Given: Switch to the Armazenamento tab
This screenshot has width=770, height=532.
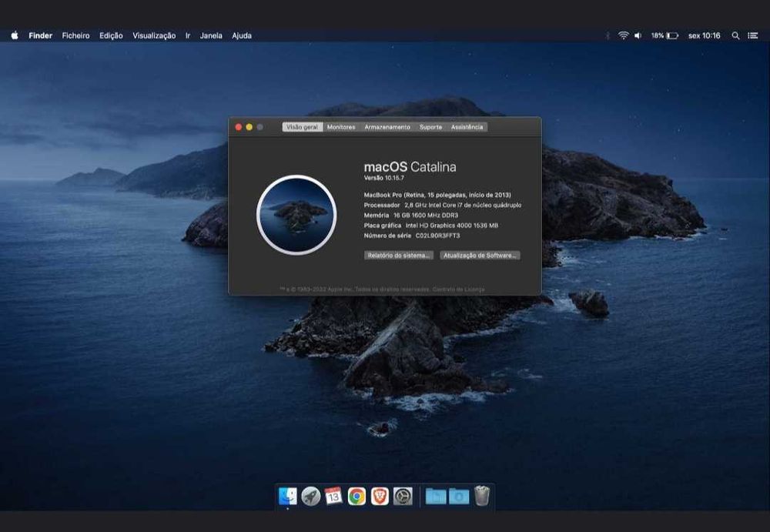Looking at the screenshot, I should (x=387, y=127).
